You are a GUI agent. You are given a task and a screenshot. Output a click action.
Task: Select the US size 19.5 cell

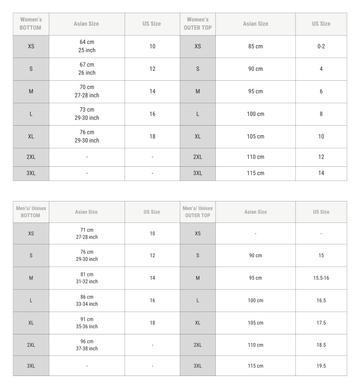321,366
